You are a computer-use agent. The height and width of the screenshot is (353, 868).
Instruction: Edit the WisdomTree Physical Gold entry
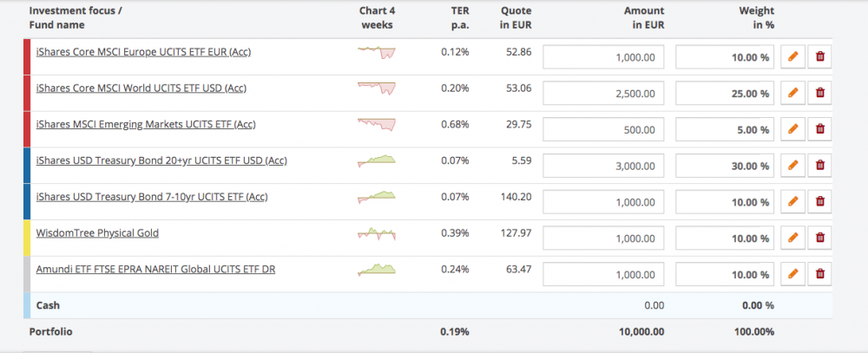click(792, 238)
